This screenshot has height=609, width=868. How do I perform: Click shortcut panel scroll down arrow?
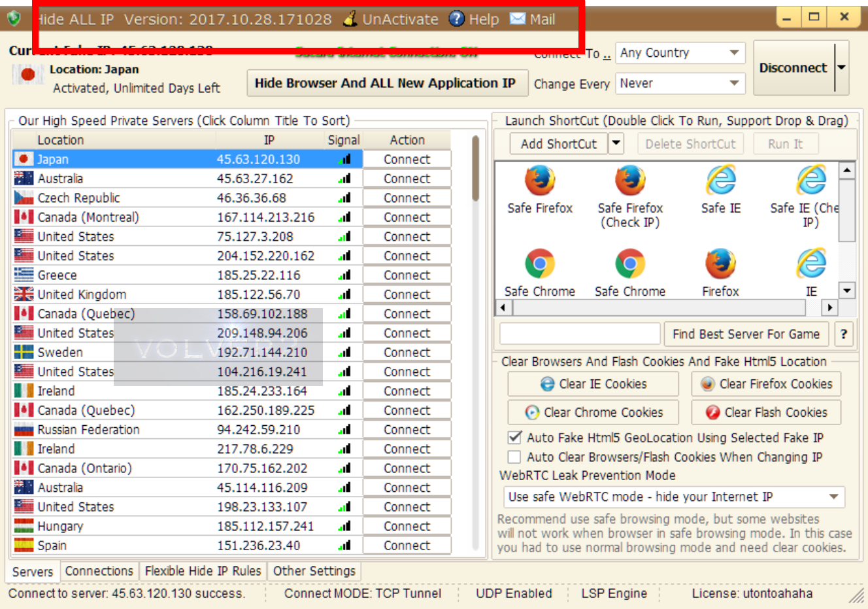(847, 290)
